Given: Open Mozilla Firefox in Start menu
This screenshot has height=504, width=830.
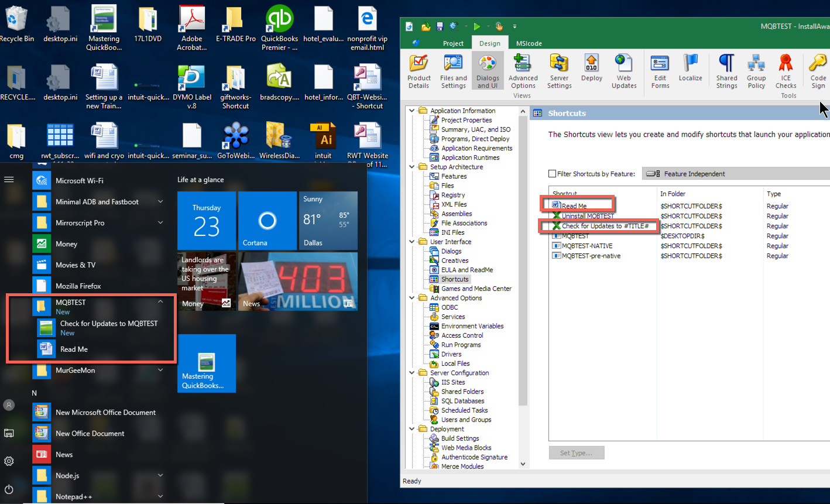Looking at the screenshot, I should [78, 286].
